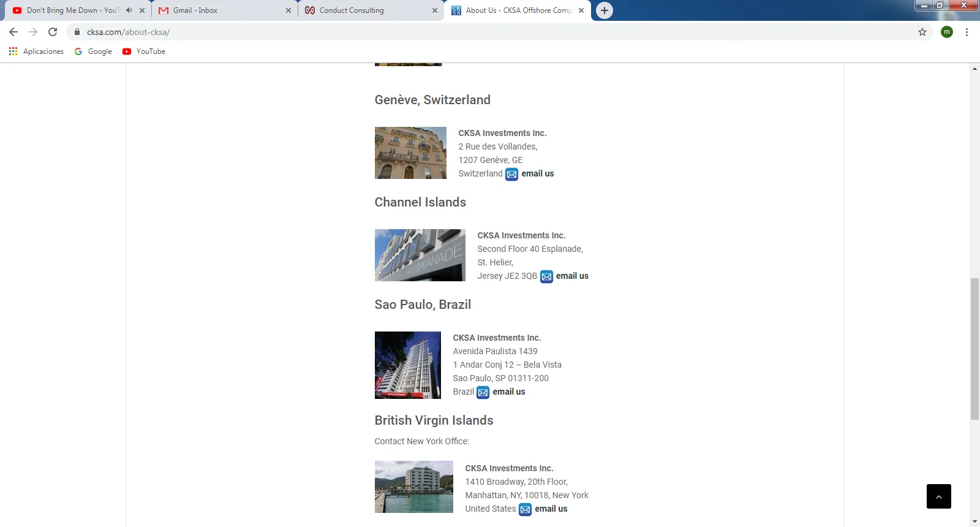980x527 pixels.
Task: Email the New York office via email us
Action: 551,509
